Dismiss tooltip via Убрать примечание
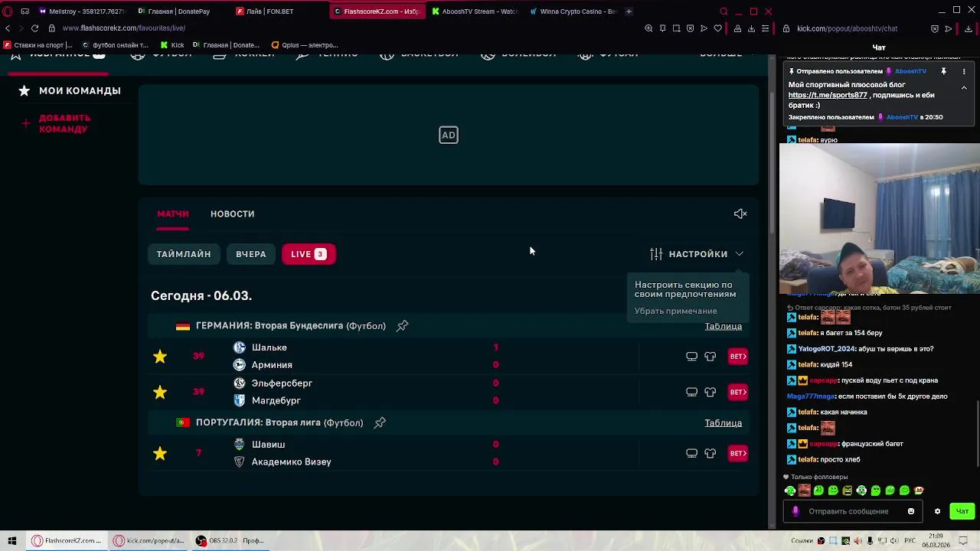Viewport: 980px width, 551px height. [675, 311]
